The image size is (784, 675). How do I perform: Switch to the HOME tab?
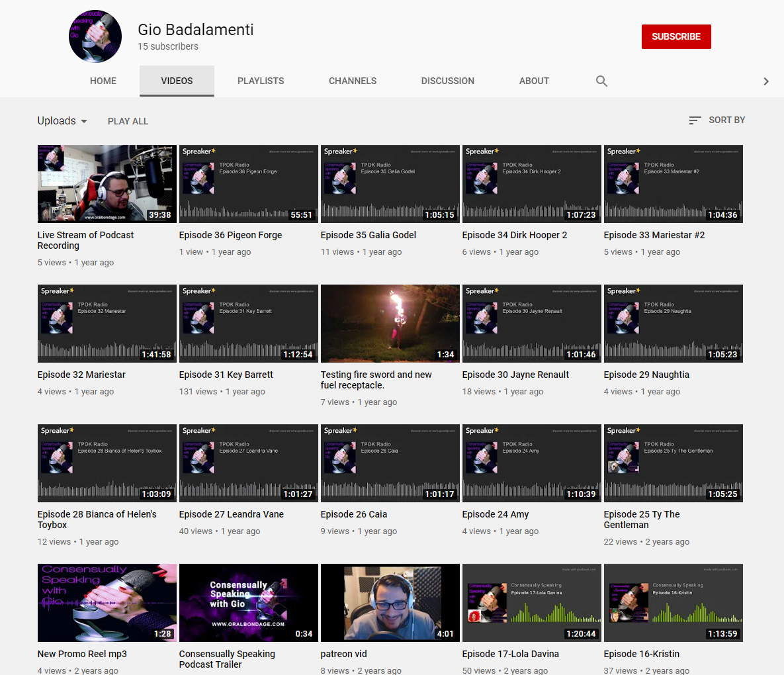click(103, 81)
